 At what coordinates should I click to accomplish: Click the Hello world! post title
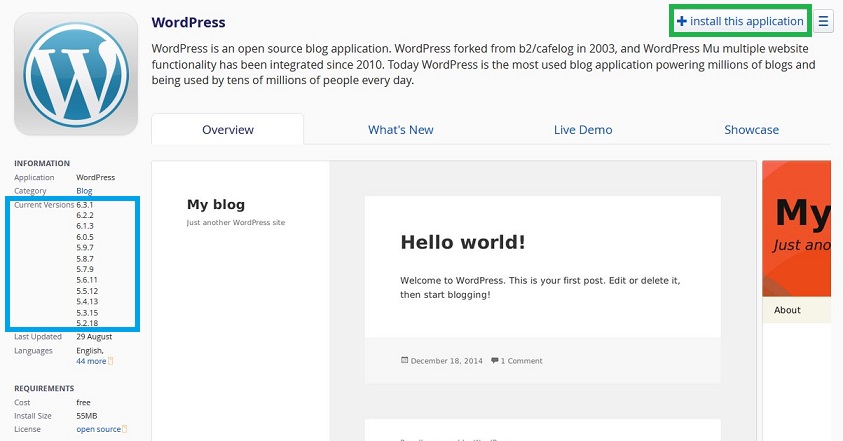463,242
